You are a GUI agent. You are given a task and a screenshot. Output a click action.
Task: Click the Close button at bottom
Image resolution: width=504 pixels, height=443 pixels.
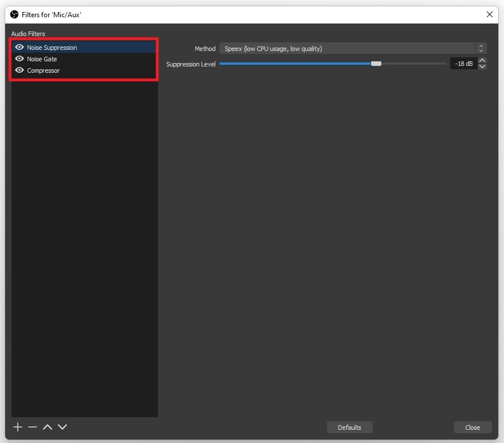pos(472,427)
